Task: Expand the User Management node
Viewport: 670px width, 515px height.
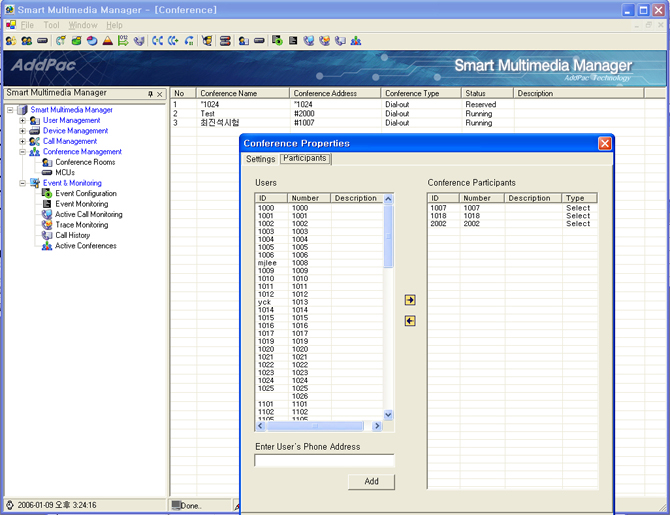Action: [22, 121]
